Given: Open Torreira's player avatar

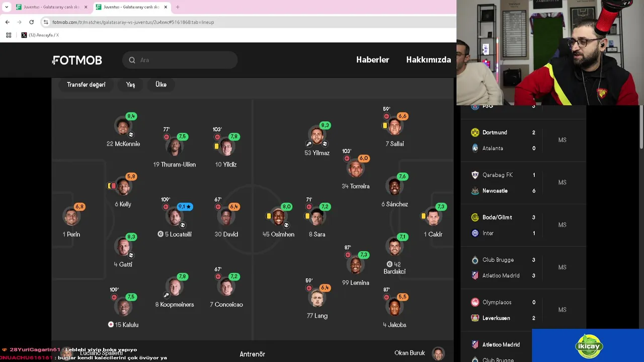Looking at the screenshot, I should (x=355, y=169).
